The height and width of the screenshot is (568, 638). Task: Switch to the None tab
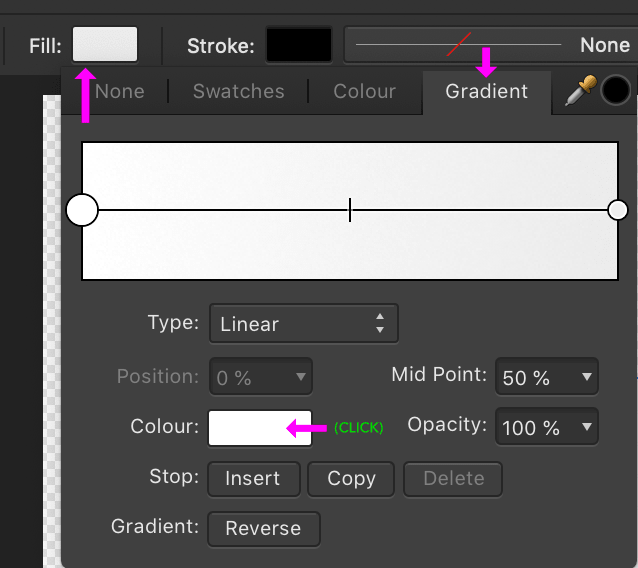(120, 91)
